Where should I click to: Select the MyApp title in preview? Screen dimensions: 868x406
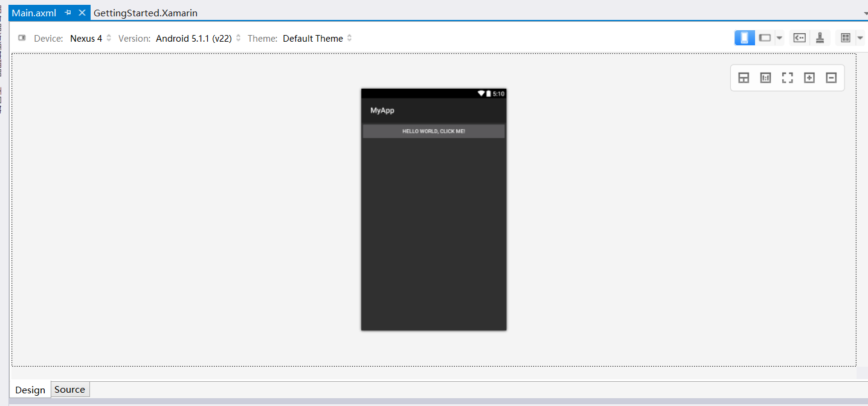click(382, 111)
